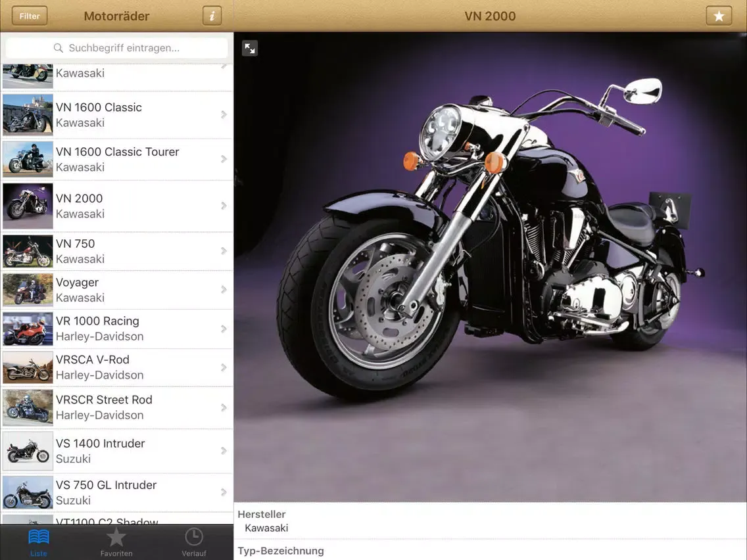The width and height of the screenshot is (747, 560).
Task: Click the VS 1400 Intruder thumbnail
Action: click(28, 450)
